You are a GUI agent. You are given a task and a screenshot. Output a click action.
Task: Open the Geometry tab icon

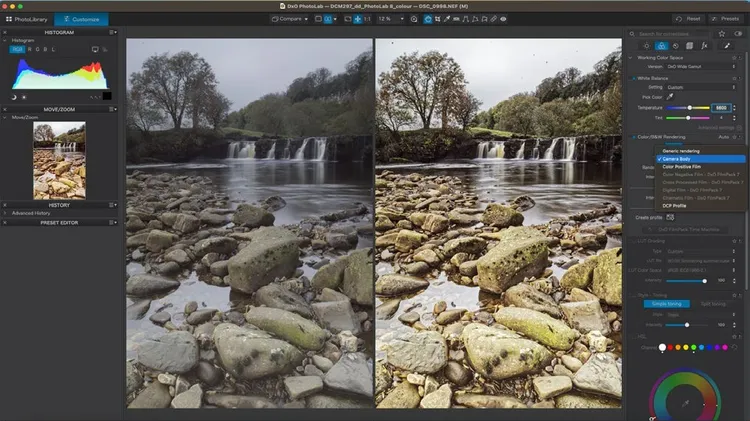[x=689, y=46]
